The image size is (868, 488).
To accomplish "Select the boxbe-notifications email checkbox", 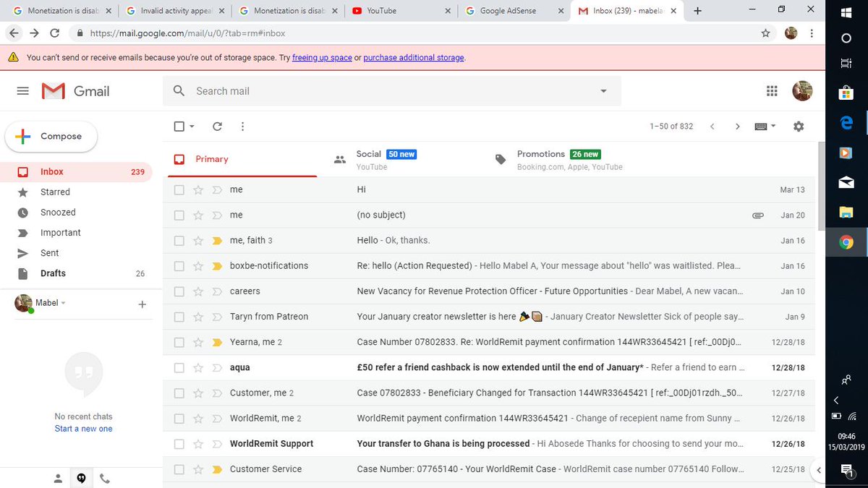I will tap(179, 266).
